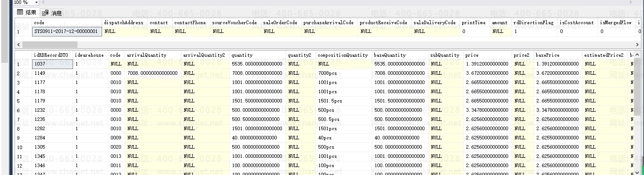
Task: Click the idRDRecordDTO cell 1037
Action: (x=52, y=64)
